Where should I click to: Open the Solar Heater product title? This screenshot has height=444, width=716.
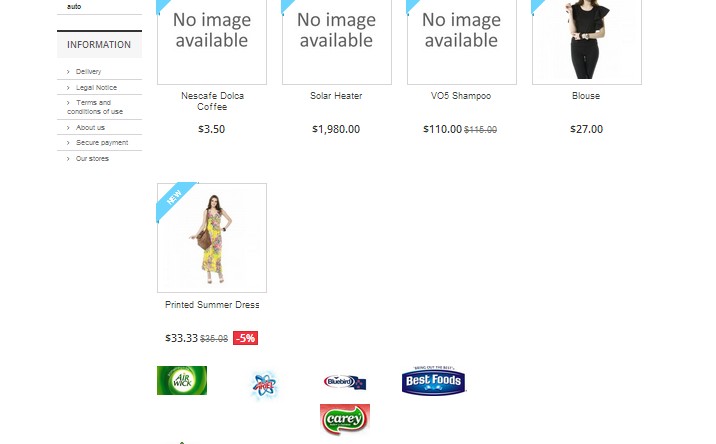pos(336,95)
